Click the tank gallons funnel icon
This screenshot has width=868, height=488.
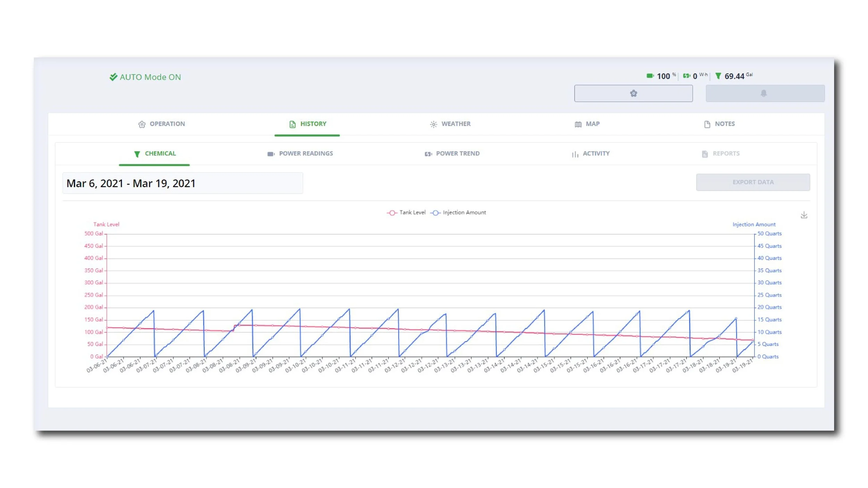(x=718, y=76)
